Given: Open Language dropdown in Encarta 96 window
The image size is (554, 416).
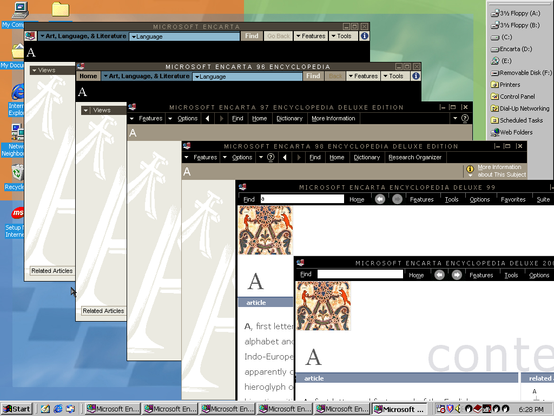Looking at the screenshot, I should tap(247, 76).
